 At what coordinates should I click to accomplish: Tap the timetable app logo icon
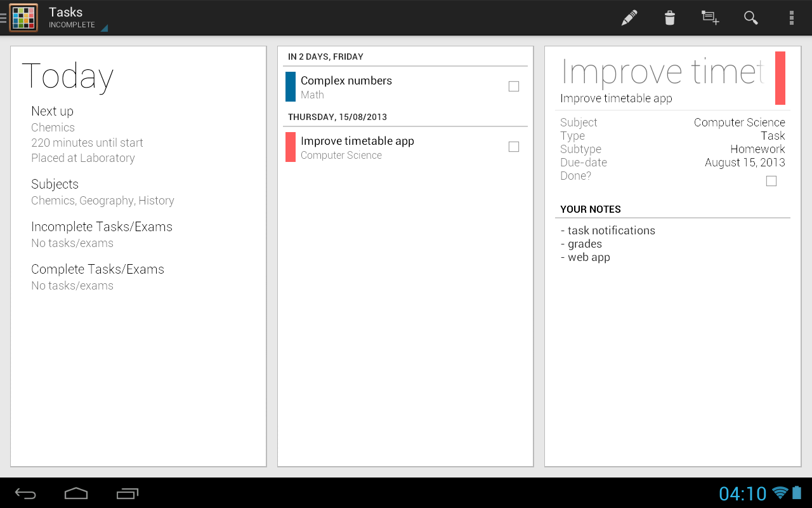tap(23, 18)
